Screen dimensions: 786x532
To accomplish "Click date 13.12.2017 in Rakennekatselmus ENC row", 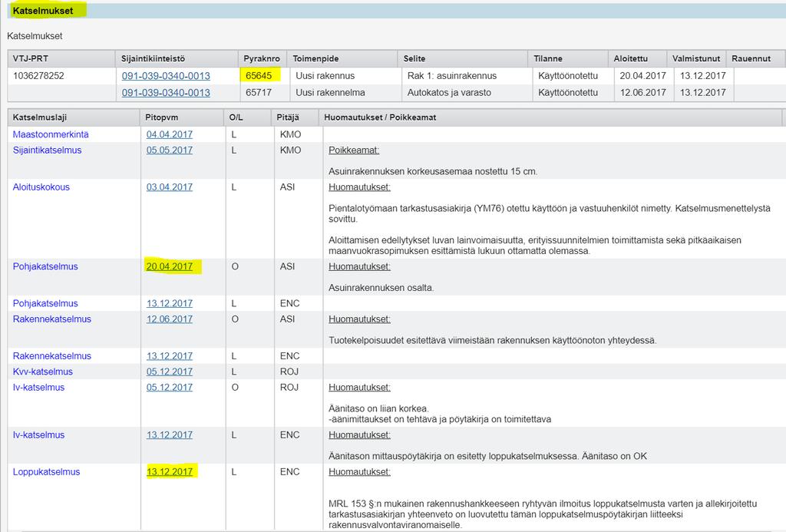I will [170, 356].
